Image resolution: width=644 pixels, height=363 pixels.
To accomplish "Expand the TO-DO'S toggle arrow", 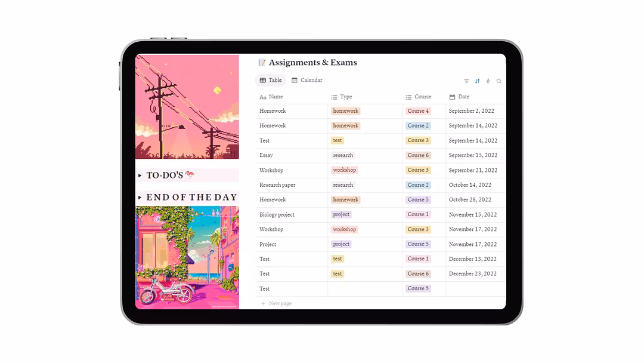I will coord(140,176).
